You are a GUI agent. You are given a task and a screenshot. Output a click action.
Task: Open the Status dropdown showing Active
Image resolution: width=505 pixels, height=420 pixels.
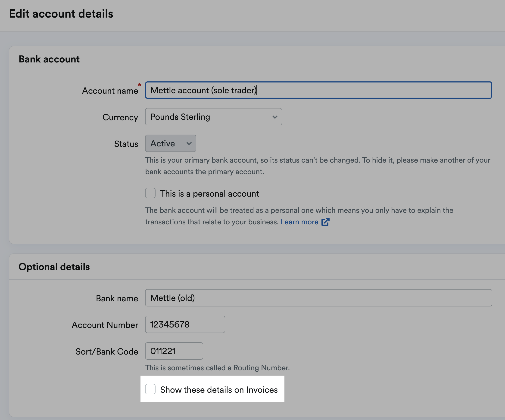[171, 143]
